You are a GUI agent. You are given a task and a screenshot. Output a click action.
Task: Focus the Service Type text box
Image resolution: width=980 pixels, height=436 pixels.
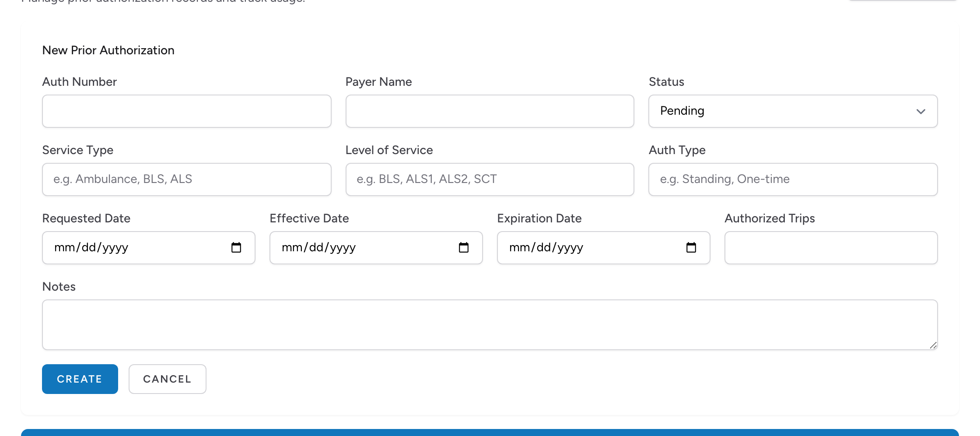pos(187,179)
